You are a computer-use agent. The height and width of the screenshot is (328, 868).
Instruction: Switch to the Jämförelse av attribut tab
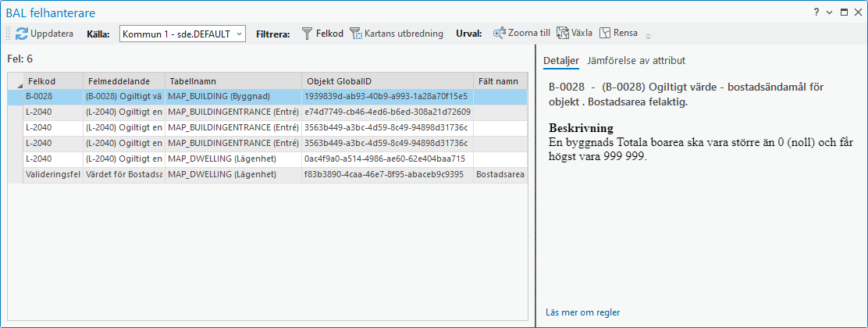636,61
